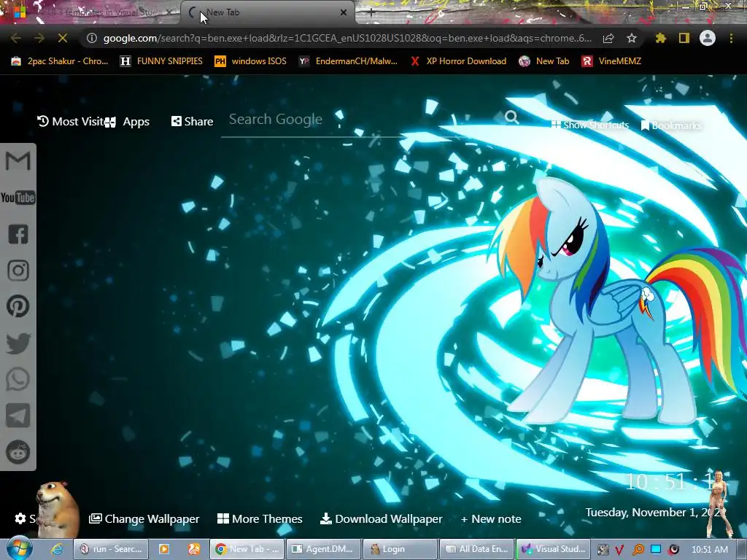Switch to Agent.DM... taskbar window
This screenshot has width=747, height=560.
pyautogui.click(x=322, y=549)
